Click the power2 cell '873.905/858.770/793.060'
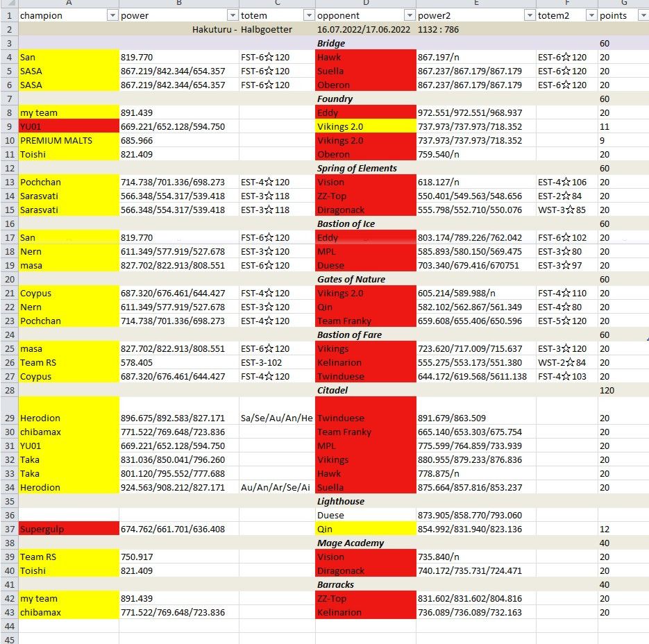Image resolution: width=649 pixels, height=644 pixels. point(476,516)
